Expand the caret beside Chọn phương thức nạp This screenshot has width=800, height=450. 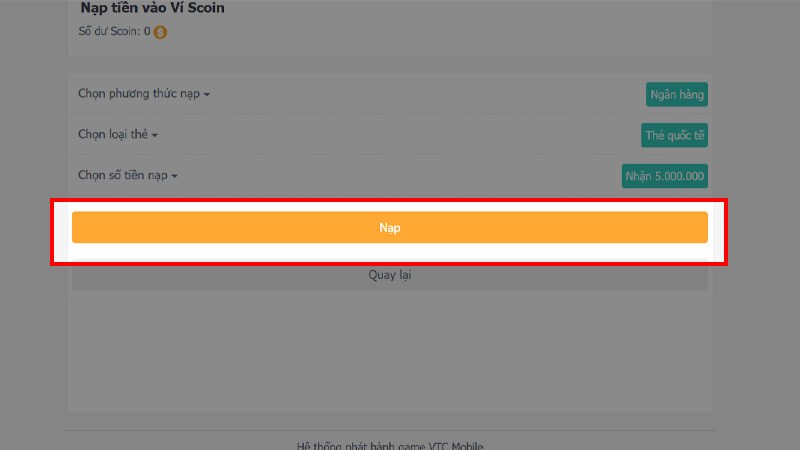tap(207, 95)
